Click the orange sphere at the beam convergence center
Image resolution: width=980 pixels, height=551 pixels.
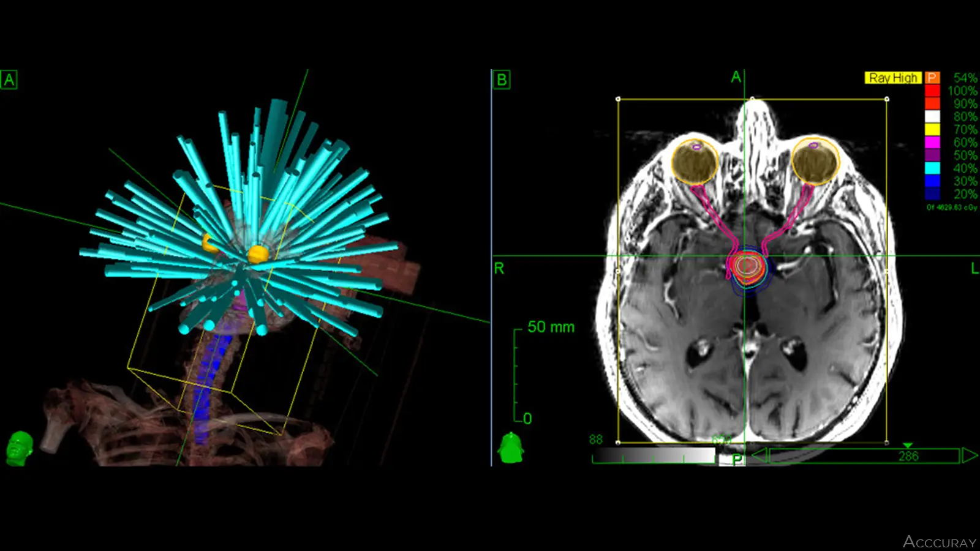tap(257, 253)
